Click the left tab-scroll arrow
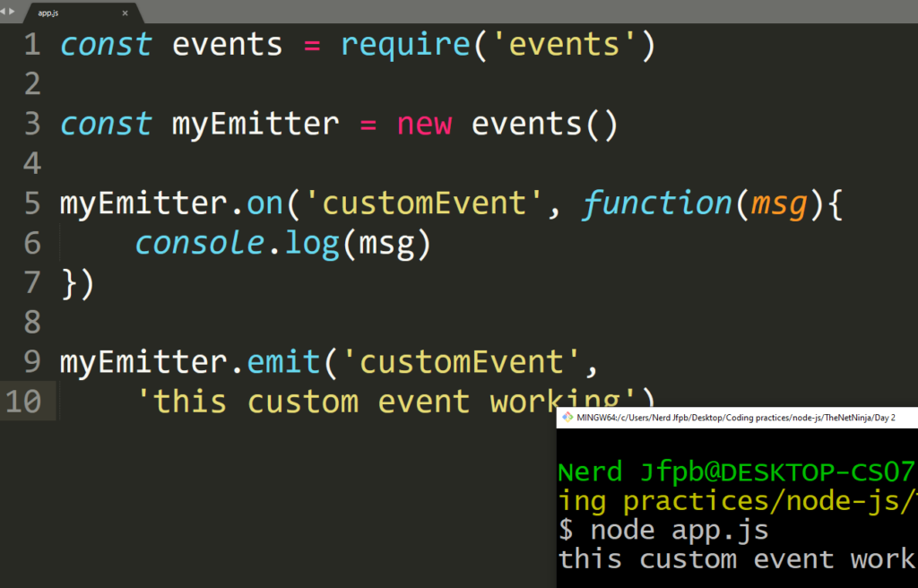Screen dimensions: 918x588 3,12
